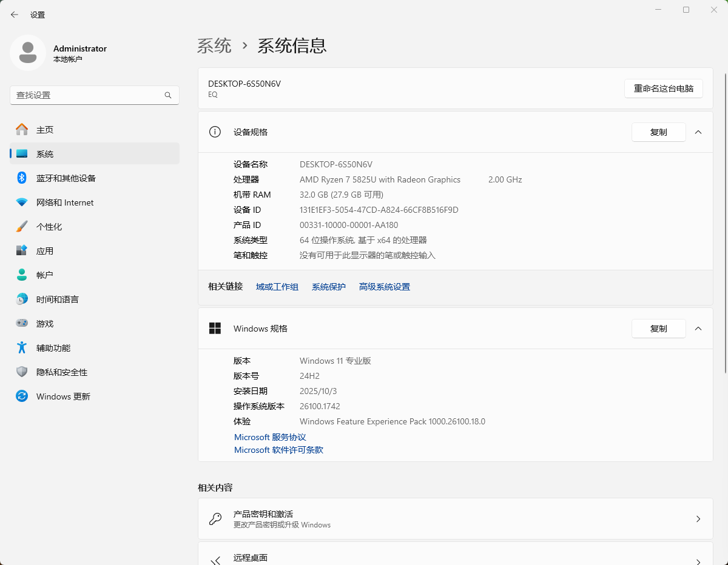
Task: Click the 重命名这台电脑 button
Action: click(663, 89)
